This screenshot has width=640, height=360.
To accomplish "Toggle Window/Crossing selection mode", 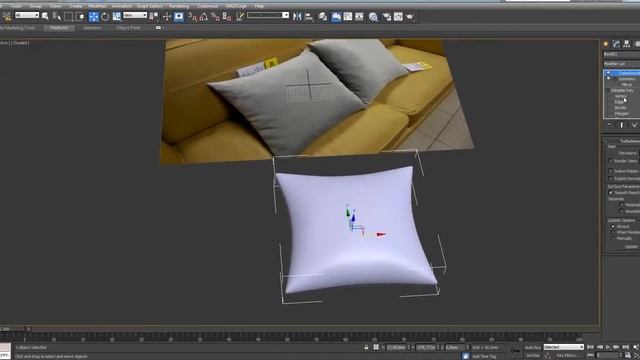I will [80, 16].
